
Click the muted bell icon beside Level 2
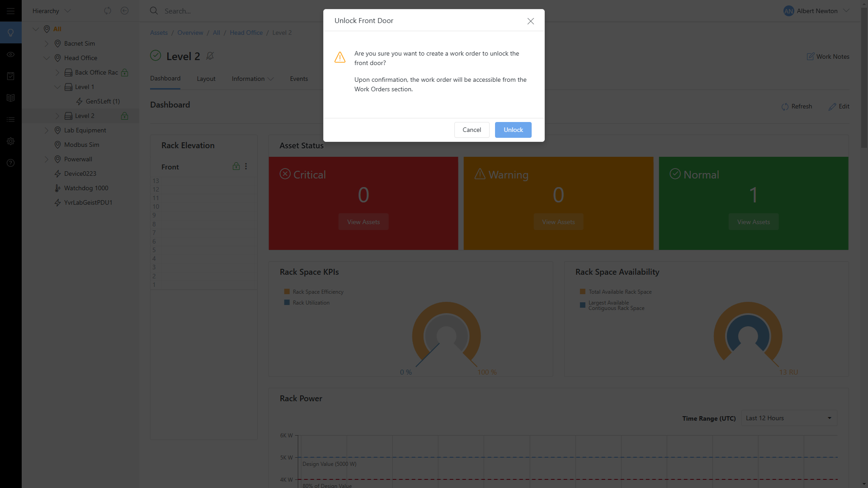tap(210, 56)
